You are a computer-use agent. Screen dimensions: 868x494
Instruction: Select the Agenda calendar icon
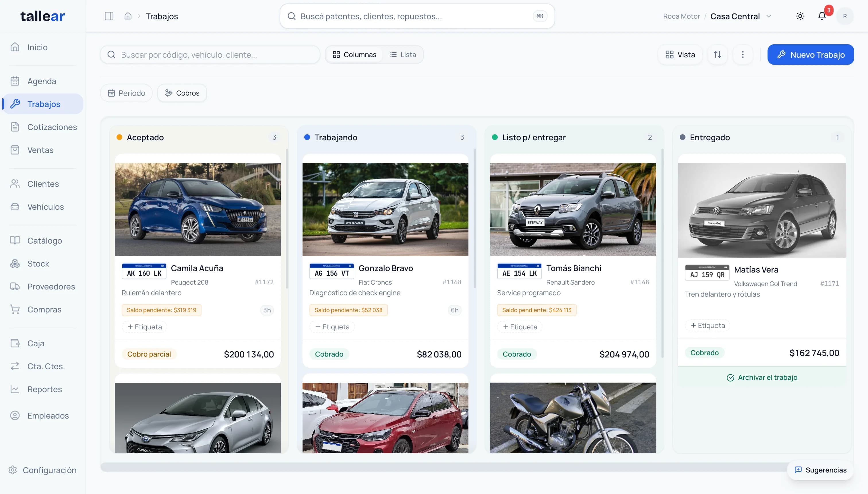15,81
